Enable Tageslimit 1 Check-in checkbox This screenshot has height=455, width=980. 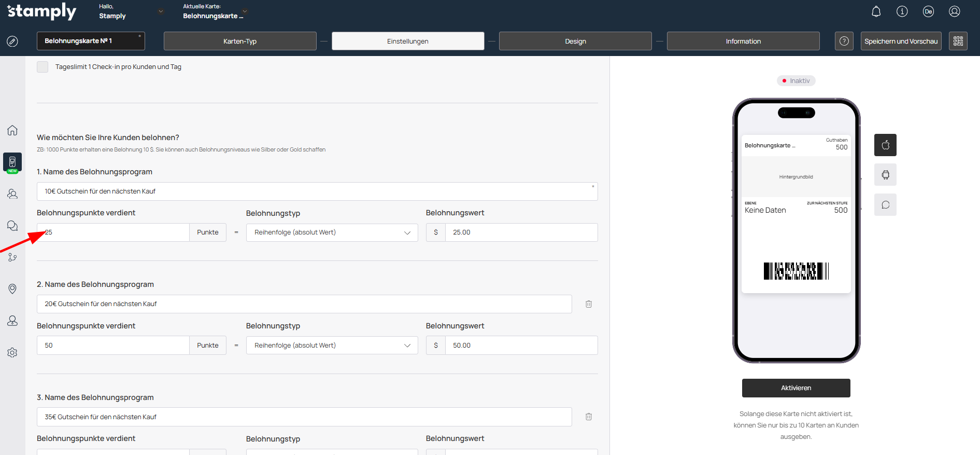(42, 67)
